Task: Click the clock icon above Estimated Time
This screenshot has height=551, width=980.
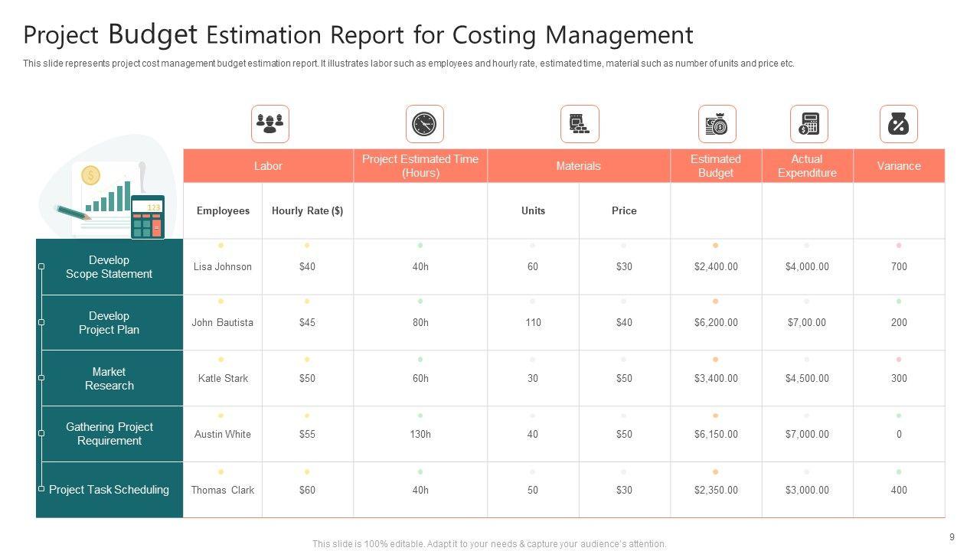Action: (424, 124)
